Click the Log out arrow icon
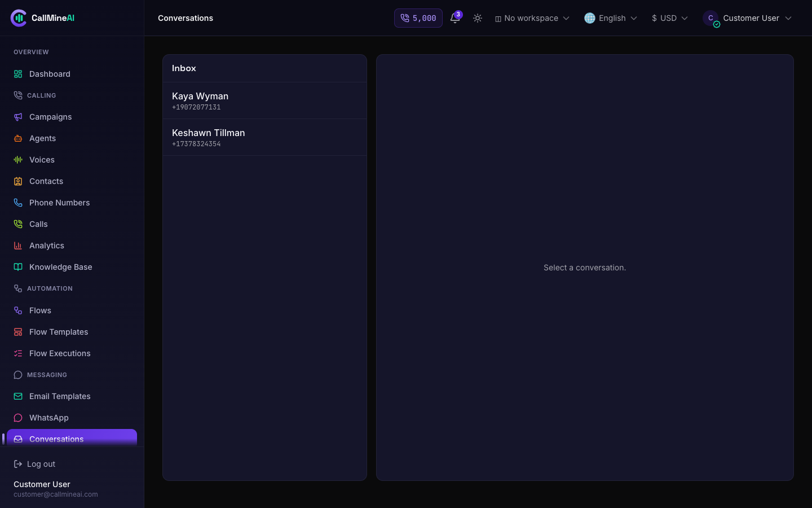The width and height of the screenshot is (812, 508). 18,464
